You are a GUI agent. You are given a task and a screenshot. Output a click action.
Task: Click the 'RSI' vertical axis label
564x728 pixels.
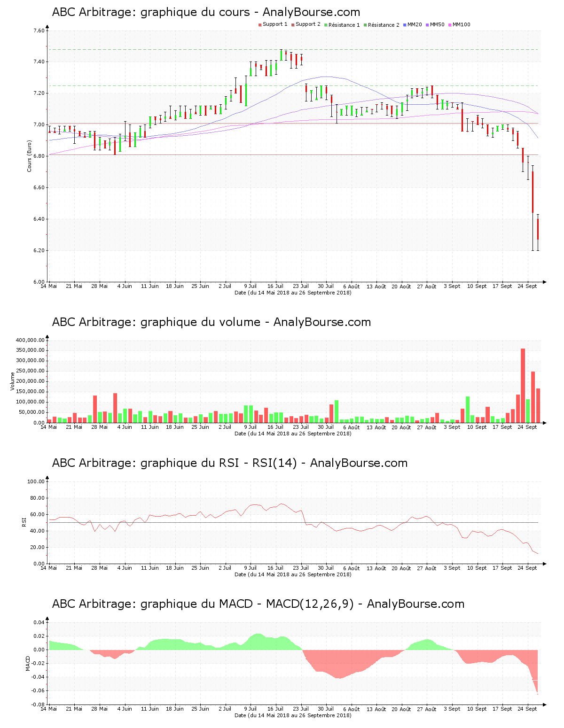coord(23,522)
